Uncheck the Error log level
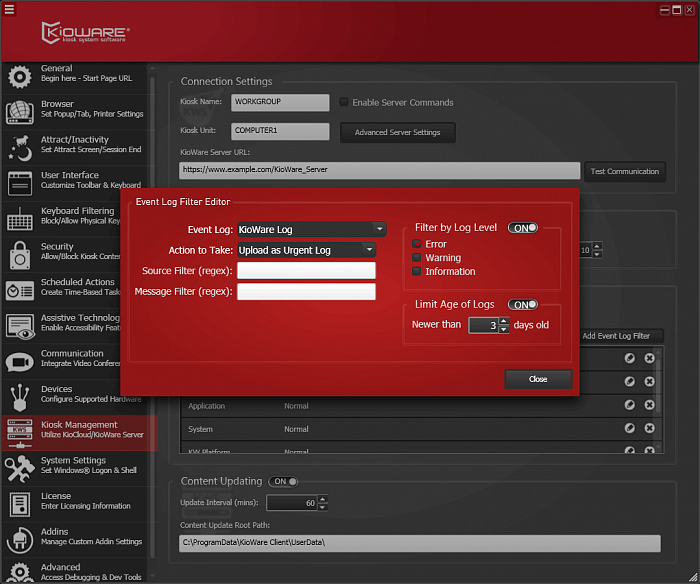The width and height of the screenshot is (700, 584). (x=417, y=244)
